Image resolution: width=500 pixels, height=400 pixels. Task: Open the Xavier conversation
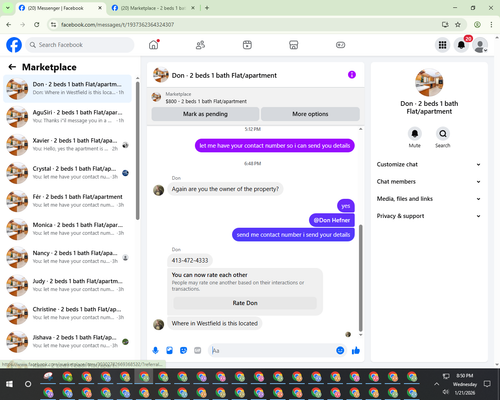point(67,145)
